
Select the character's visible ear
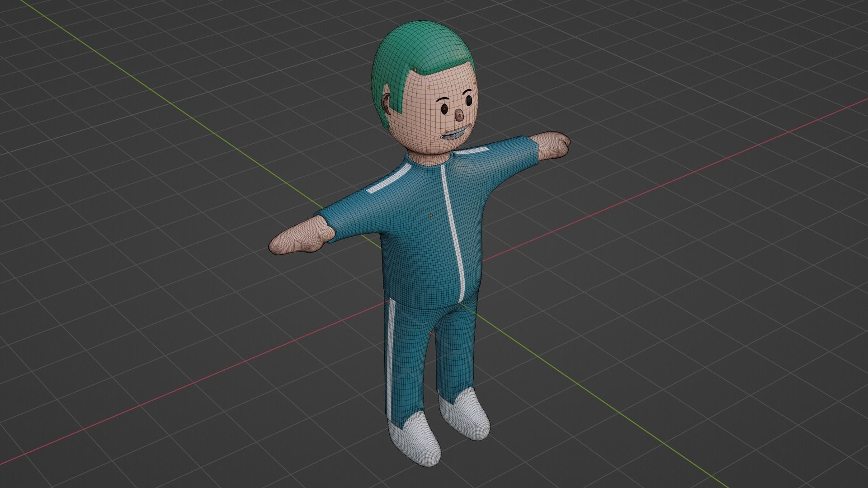click(385, 104)
